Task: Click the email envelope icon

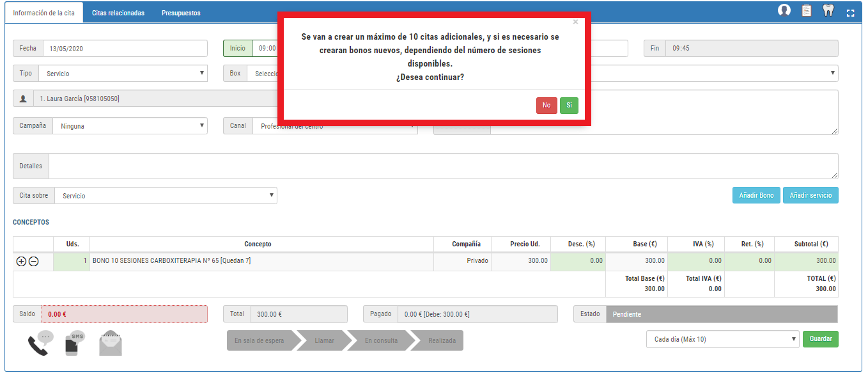Action: [111, 344]
